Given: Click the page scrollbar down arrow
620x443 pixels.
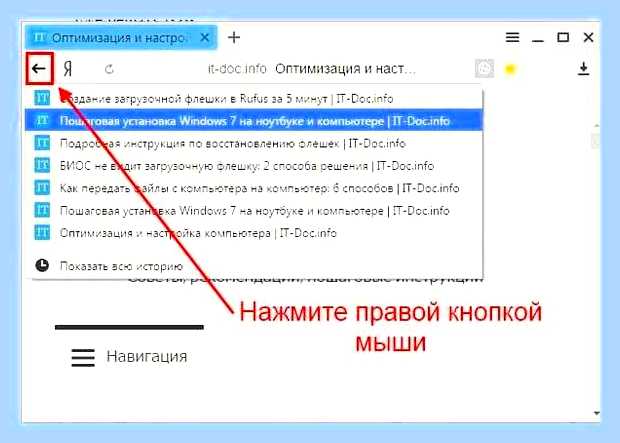Looking at the screenshot, I should [x=596, y=414].
